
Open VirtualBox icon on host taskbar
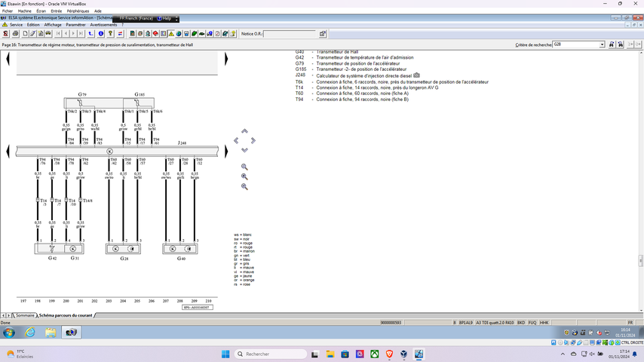click(x=403, y=354)
